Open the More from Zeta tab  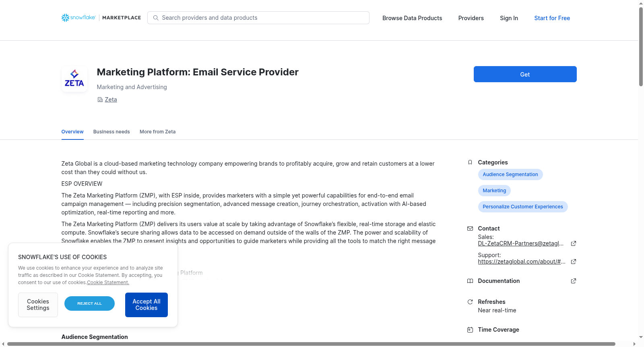click(x=157, y=132)
